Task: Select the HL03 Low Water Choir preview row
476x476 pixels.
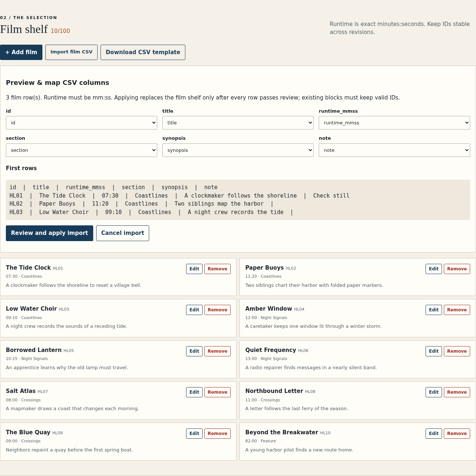Action: (x=151, y=212)
